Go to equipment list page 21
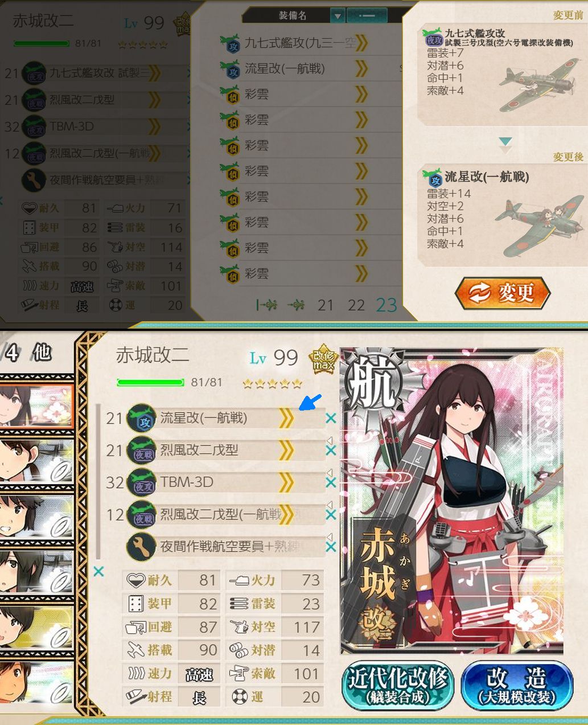Image resolution: width=588 pixels, height=725 pixels. (x=326, y=305)
